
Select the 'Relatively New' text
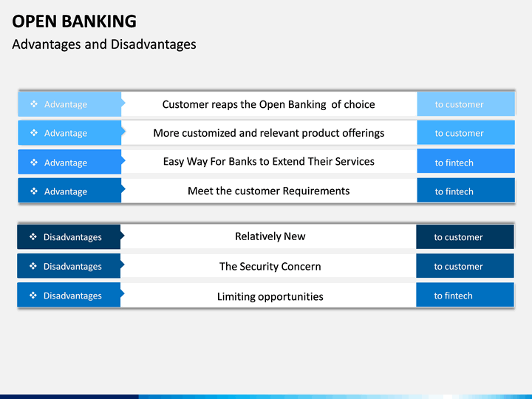[270, 236]
